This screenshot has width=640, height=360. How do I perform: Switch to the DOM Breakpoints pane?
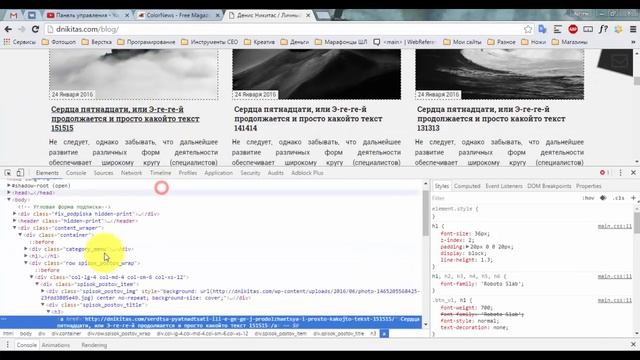pyautogui.click(x=549, y=186)
